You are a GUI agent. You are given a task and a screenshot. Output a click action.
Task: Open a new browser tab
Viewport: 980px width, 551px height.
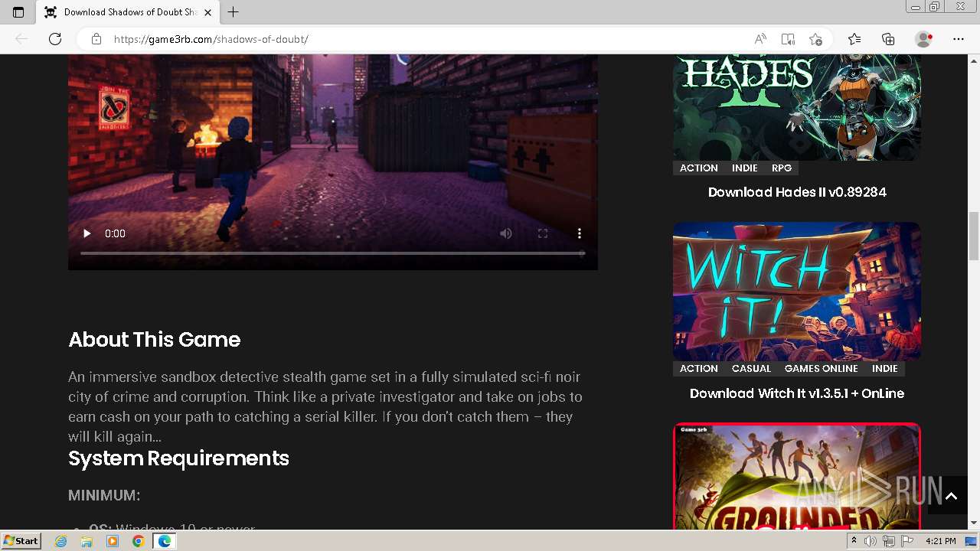pos(234,12)
